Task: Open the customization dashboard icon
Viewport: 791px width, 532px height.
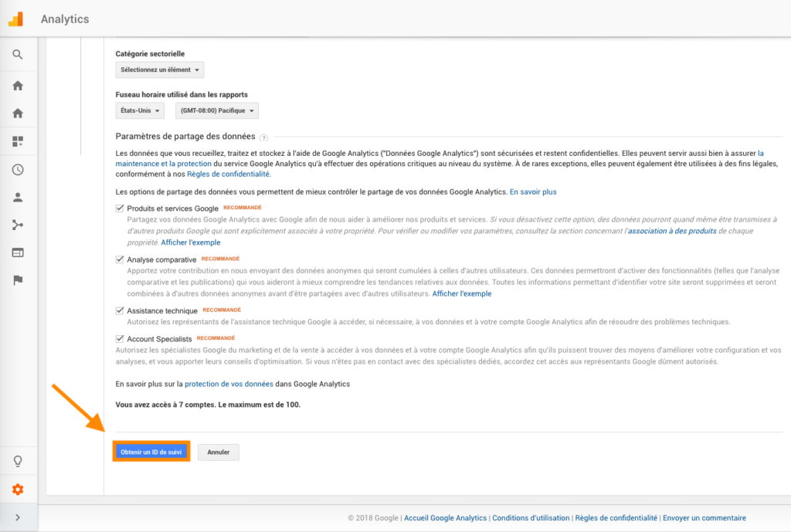Action: coord(18,141)
